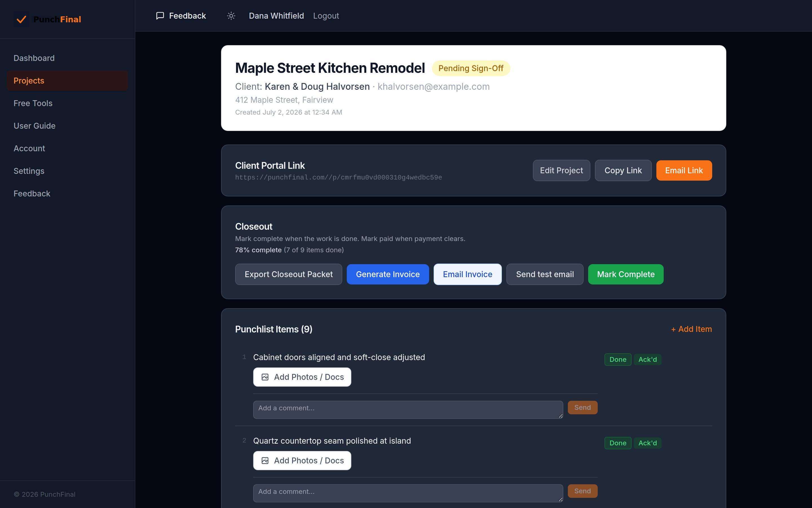Open Free Tools in the sidebar
The height and width of the screenshot is (508, 812).
[x=67, y=103]
